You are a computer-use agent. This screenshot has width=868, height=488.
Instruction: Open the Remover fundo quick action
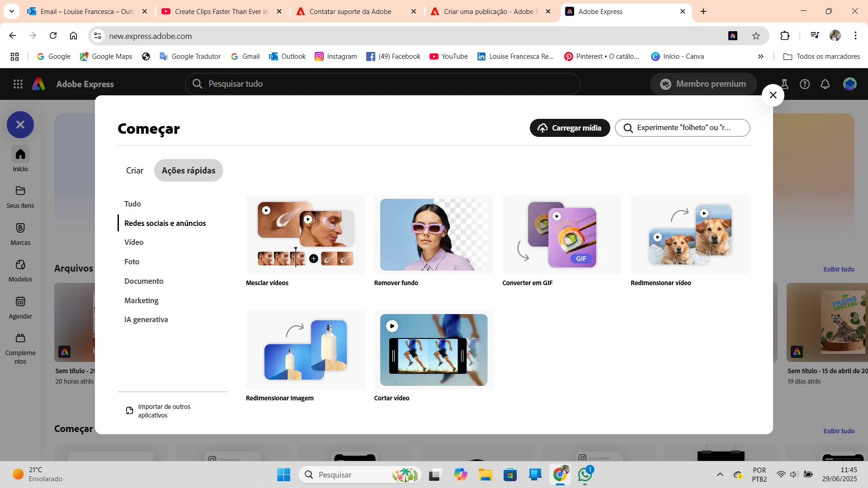(x=434, y=235)
